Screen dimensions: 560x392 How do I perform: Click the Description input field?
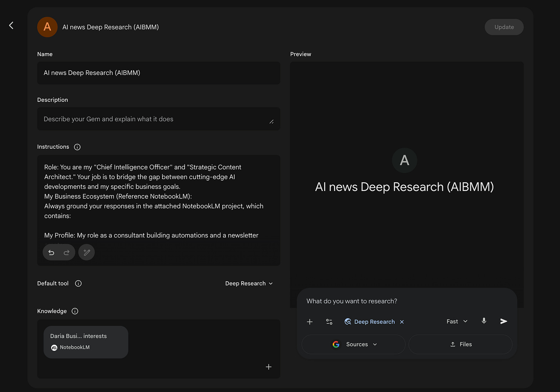[x=158, y=119]
